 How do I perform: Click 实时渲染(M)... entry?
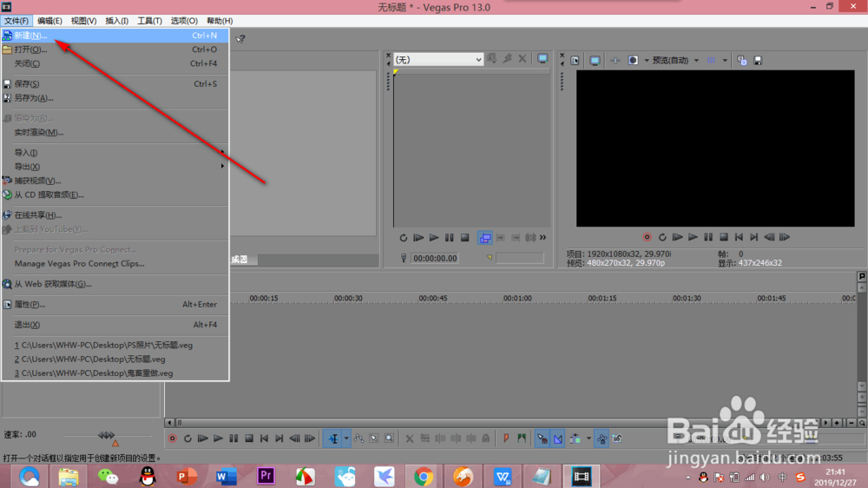point(115,132)
